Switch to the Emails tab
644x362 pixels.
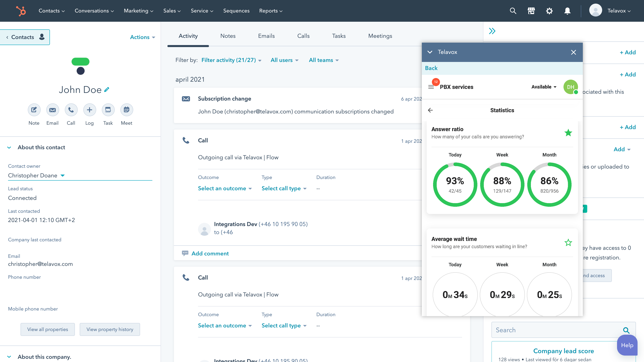click(266, 36)
